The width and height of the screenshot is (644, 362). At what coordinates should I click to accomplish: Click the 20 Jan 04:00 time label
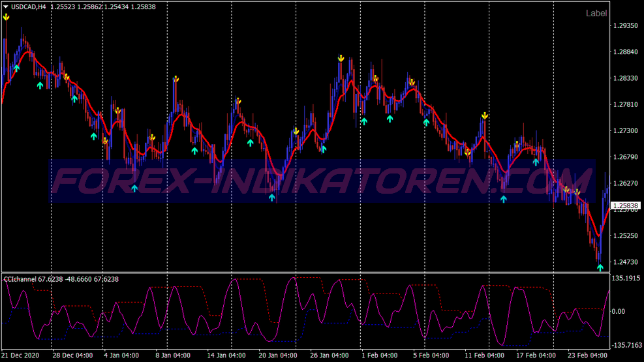(278, 355)
